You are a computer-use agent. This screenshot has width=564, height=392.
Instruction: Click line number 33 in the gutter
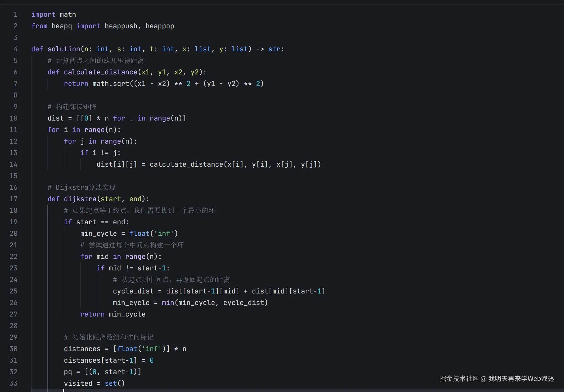point(13,383)
